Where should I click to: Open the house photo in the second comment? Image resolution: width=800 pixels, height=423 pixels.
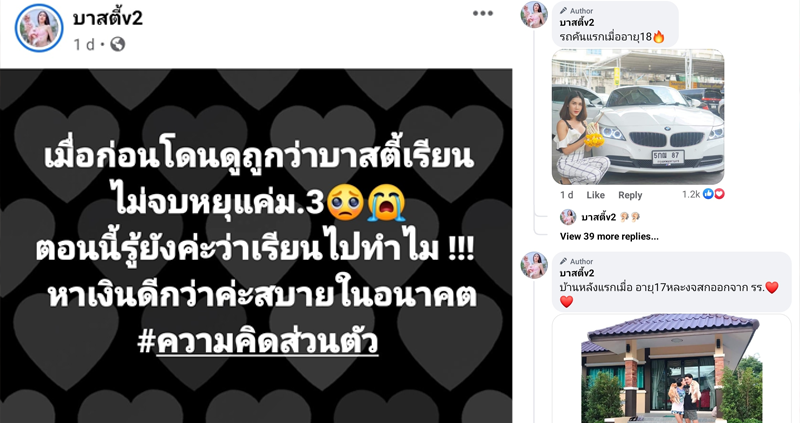671,368
